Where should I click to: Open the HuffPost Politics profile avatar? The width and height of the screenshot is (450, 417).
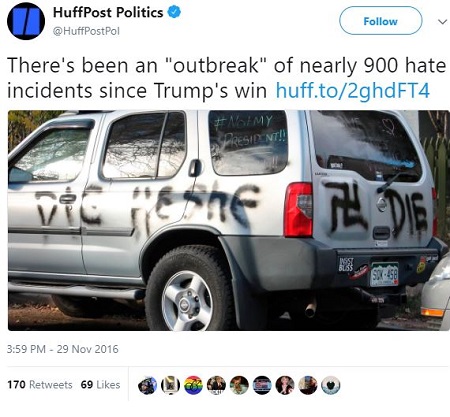(x=26, y=21)
